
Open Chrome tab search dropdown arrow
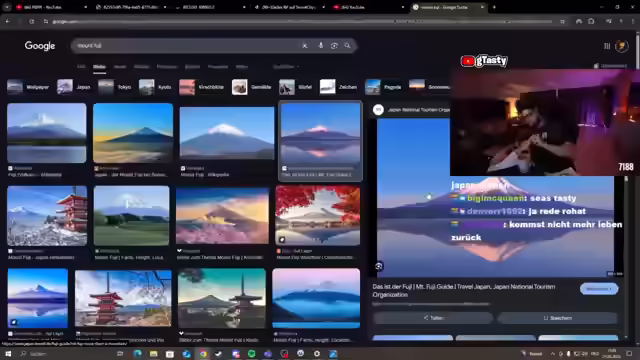click(x=7, y=7)
